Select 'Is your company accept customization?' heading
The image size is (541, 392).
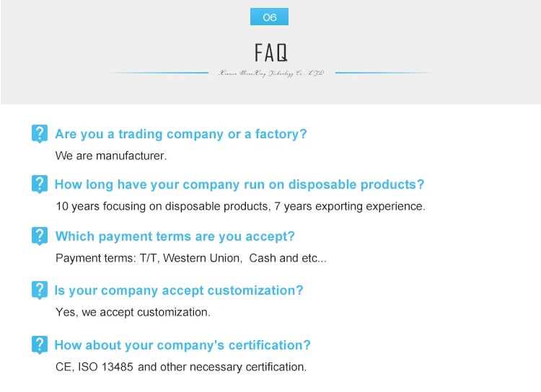point(179,290)
